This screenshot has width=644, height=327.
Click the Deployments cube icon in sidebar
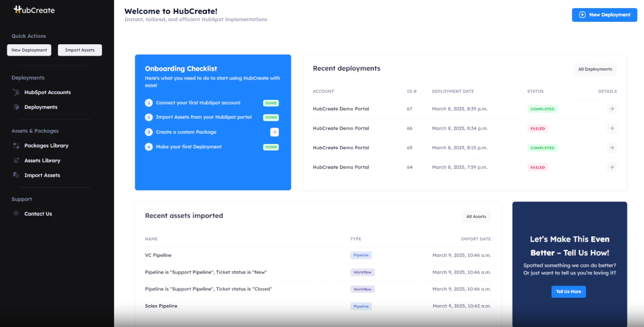click(16, 107)
